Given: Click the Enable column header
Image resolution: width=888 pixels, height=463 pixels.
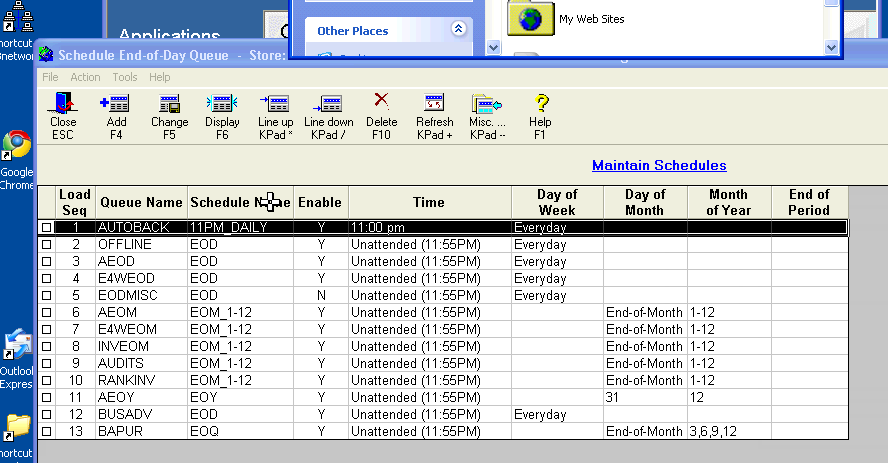Looking at the screenshot, I should click(x=321, y=202).
